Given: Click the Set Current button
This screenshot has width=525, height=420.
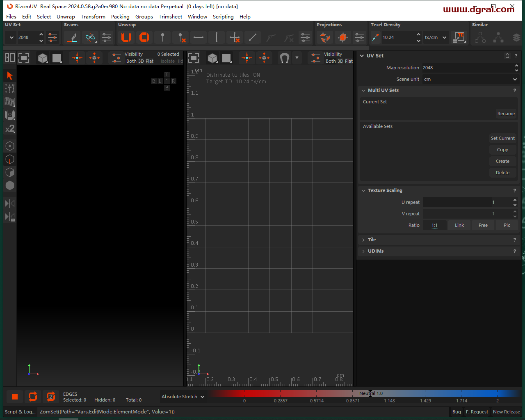Looking at the screenshot, I should click(503, 138).
